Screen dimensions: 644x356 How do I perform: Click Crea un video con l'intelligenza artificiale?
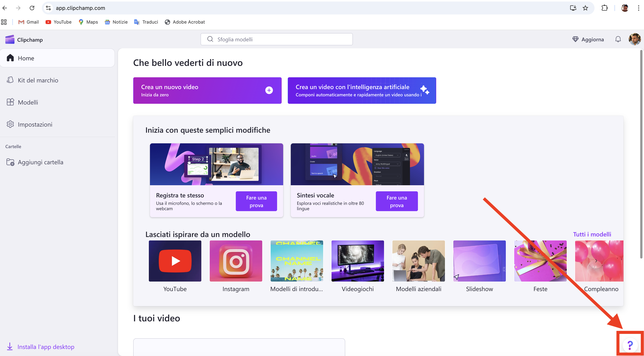tap(362, 91)
